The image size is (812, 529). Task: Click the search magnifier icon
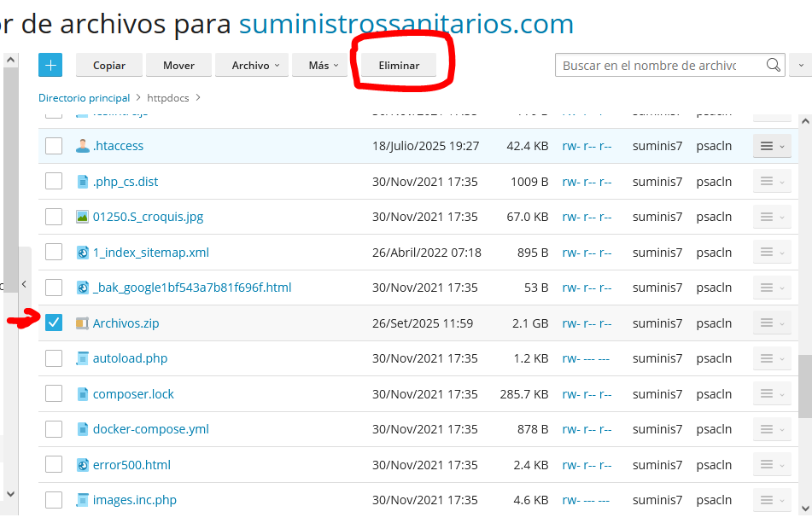click(x=773, y=65)
